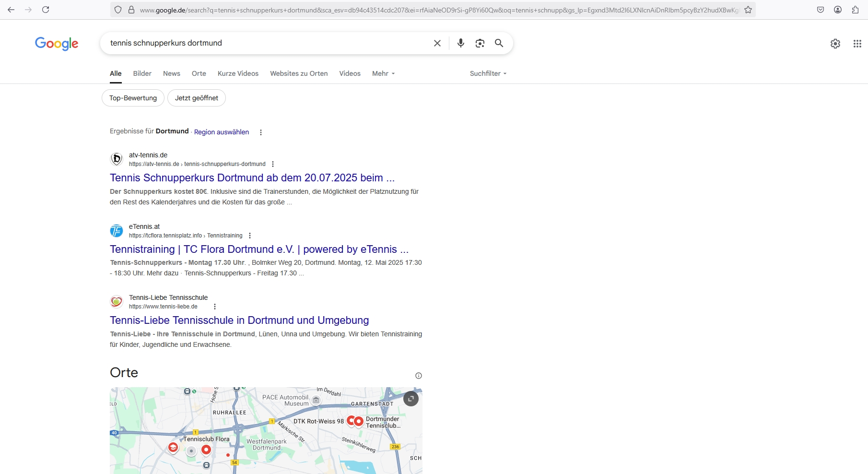Reload the page in browser
Image resolution: width=868 pixels, height=474 pixels.
point(46,10)
